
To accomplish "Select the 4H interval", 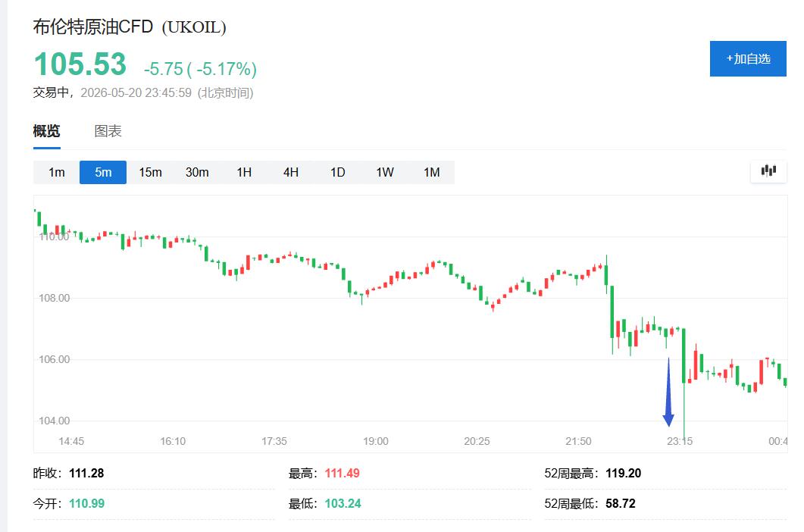I will pos(291,172).
